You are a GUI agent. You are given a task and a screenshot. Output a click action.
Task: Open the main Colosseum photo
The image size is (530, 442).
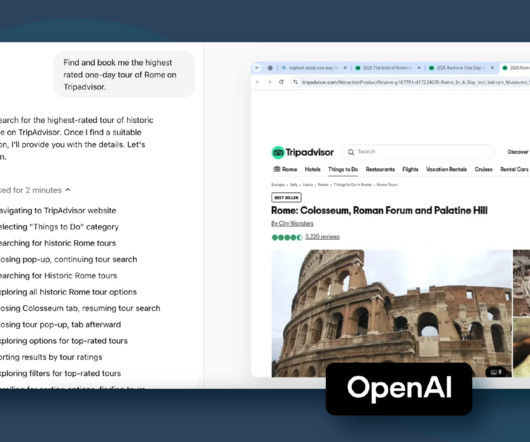click(392, 313)
